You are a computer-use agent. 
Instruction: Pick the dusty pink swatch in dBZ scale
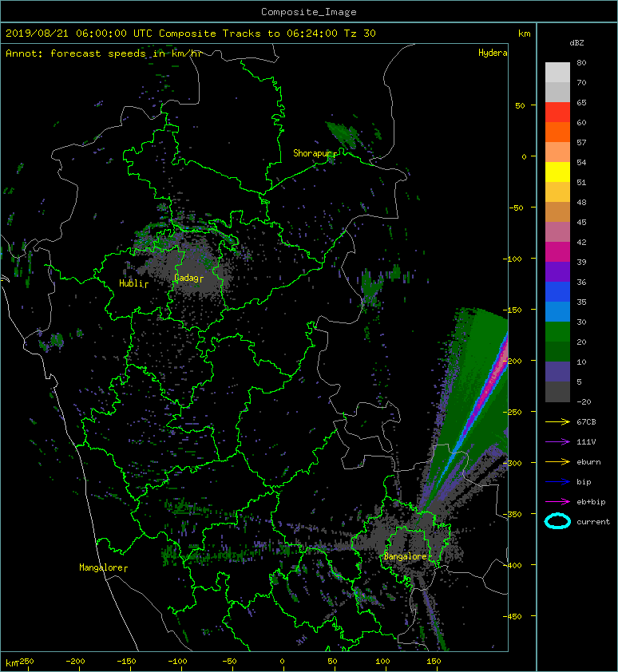557,232
